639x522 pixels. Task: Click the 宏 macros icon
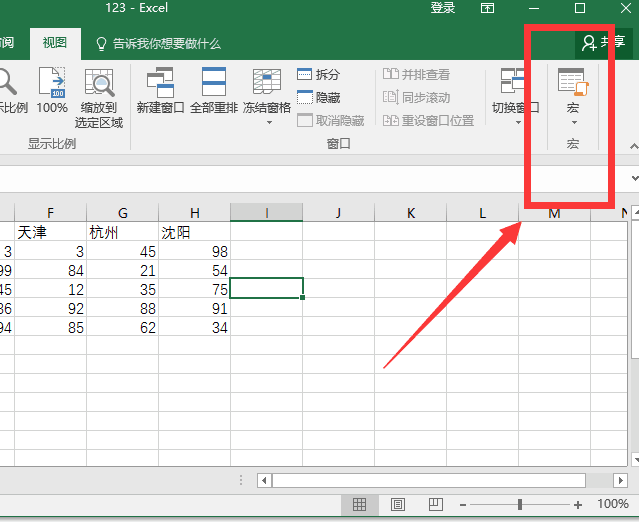click(572, 93)
